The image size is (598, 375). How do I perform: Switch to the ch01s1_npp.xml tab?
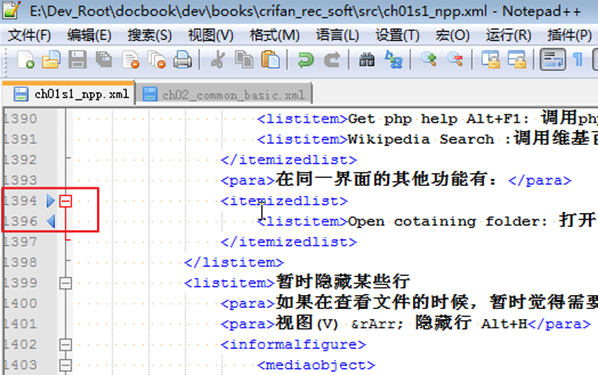(69, 94)
